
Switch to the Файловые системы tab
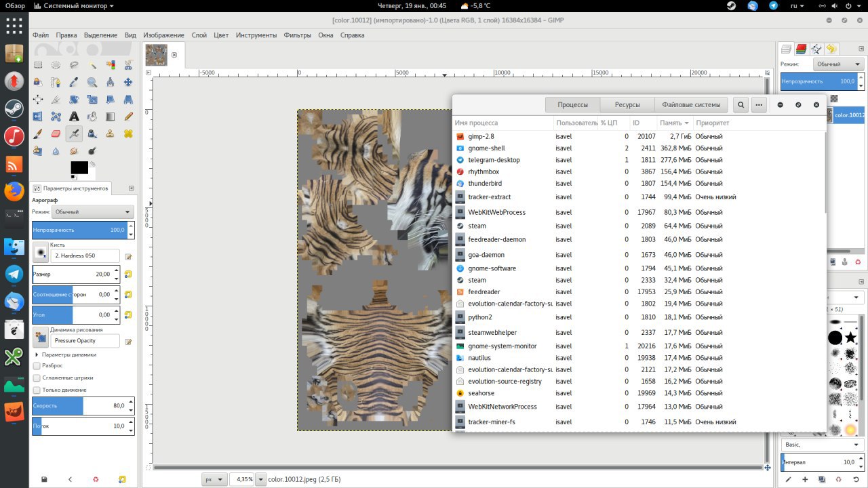(691, 105)
